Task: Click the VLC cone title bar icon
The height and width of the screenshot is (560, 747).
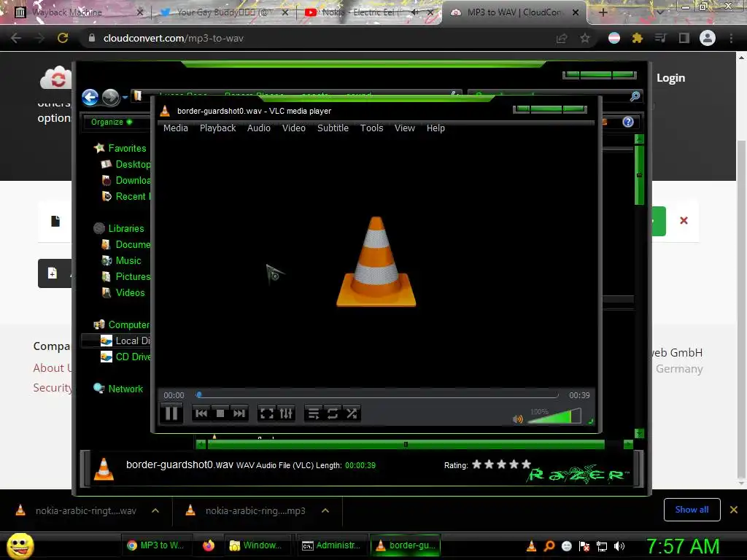Action: (165, 111)
